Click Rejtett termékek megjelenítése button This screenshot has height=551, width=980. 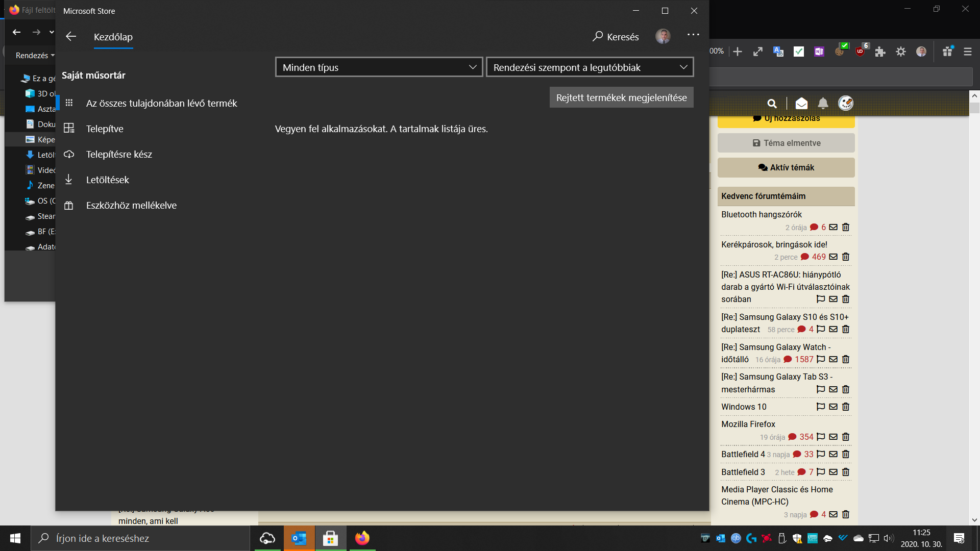621,97
